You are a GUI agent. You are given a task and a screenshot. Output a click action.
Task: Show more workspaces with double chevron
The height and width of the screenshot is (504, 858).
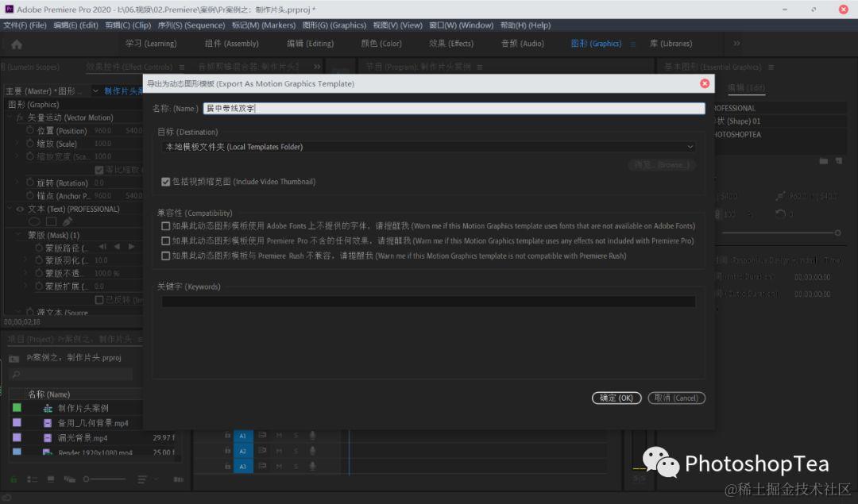click(x=736, y=43)
